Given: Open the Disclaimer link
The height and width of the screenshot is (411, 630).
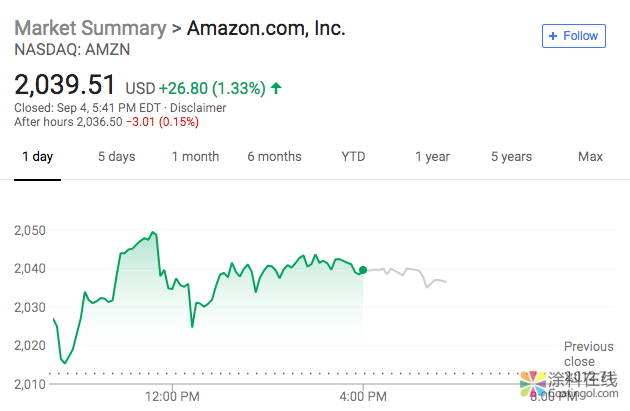Looking at the screenshot, I should [198, 108].
